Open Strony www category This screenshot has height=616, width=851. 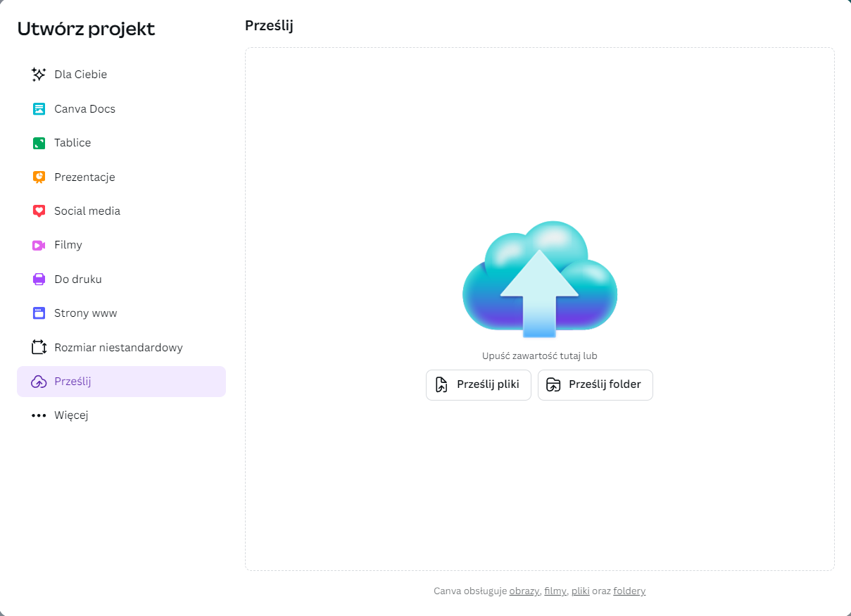pos(121,313)
